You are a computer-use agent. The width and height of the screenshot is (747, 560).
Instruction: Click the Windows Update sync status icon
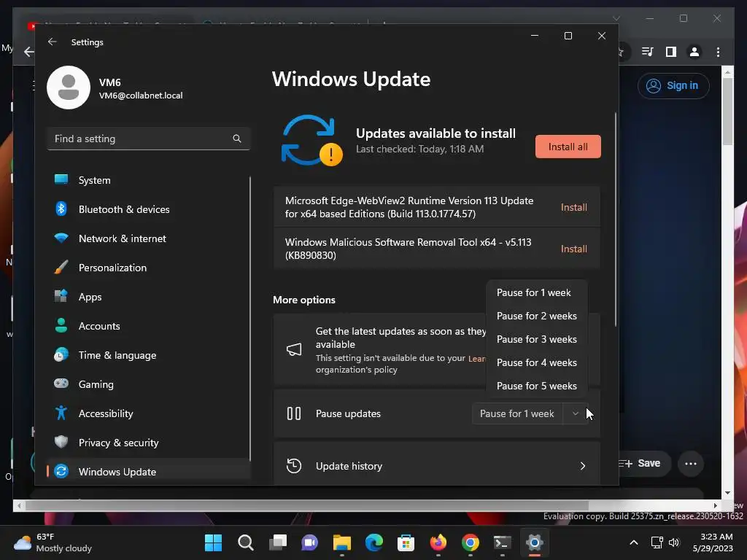[x=311, y=141]
